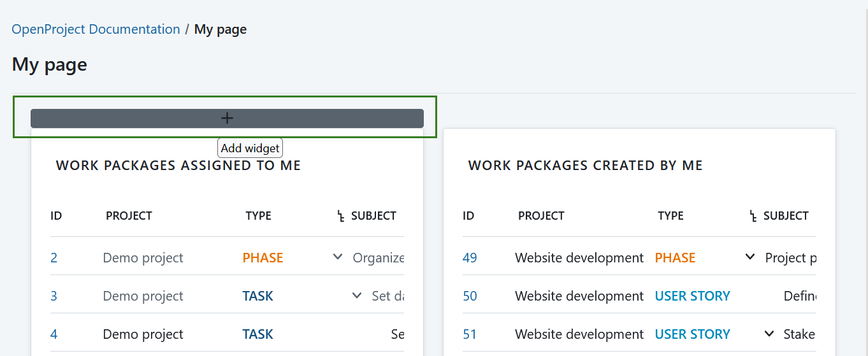Open work package ID 51
868x356 pixels.
(470, 334)
